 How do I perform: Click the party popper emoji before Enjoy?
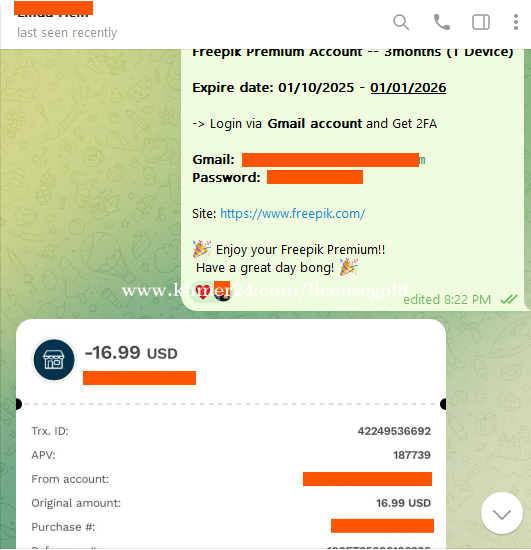[202, 249]
